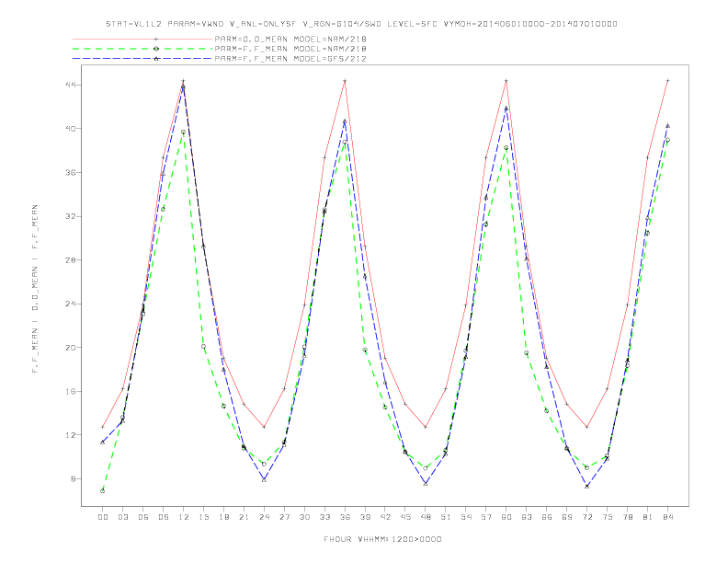Click the red plus data point at hour 00
This screenshot has height=563, width=728.
point(103,427)
